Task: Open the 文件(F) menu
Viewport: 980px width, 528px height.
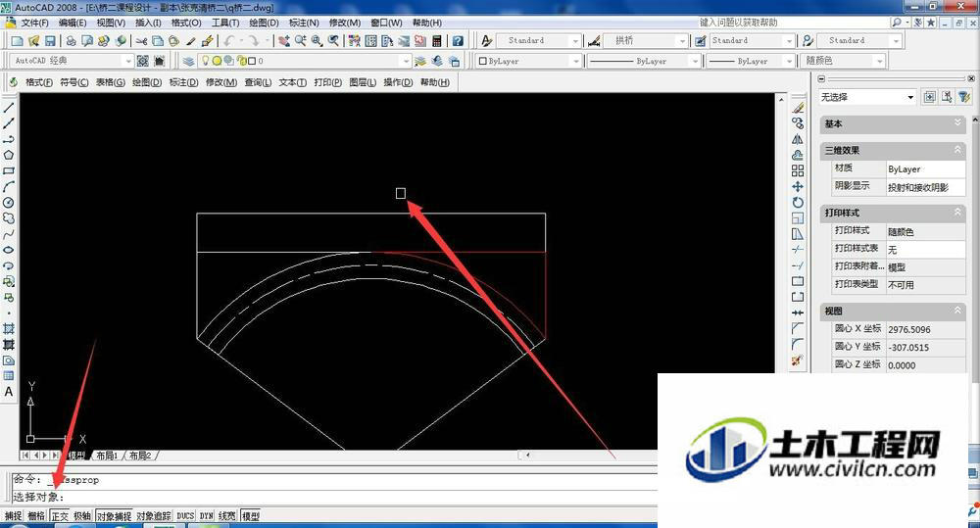Action: 35,23
